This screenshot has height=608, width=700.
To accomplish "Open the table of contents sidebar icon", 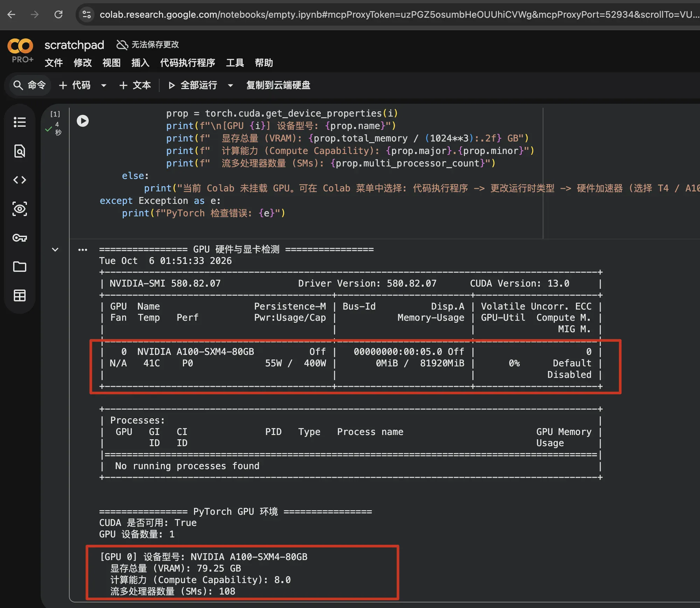I will pos(20,122).
